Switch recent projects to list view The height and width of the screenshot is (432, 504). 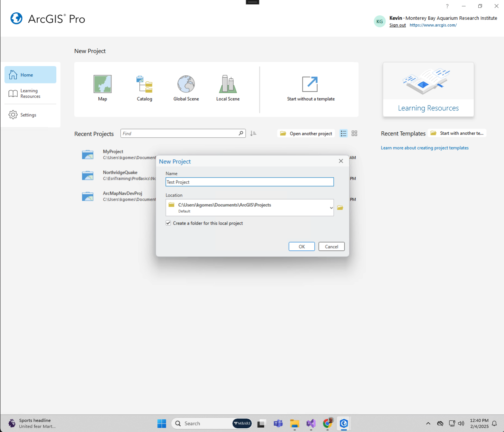point(343,134)
